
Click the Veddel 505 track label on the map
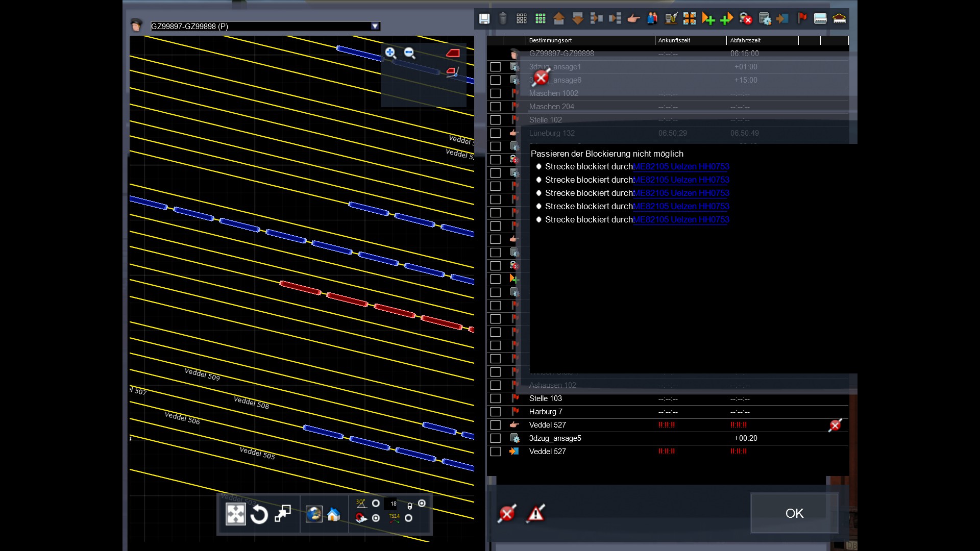click(x=257, y=453)
